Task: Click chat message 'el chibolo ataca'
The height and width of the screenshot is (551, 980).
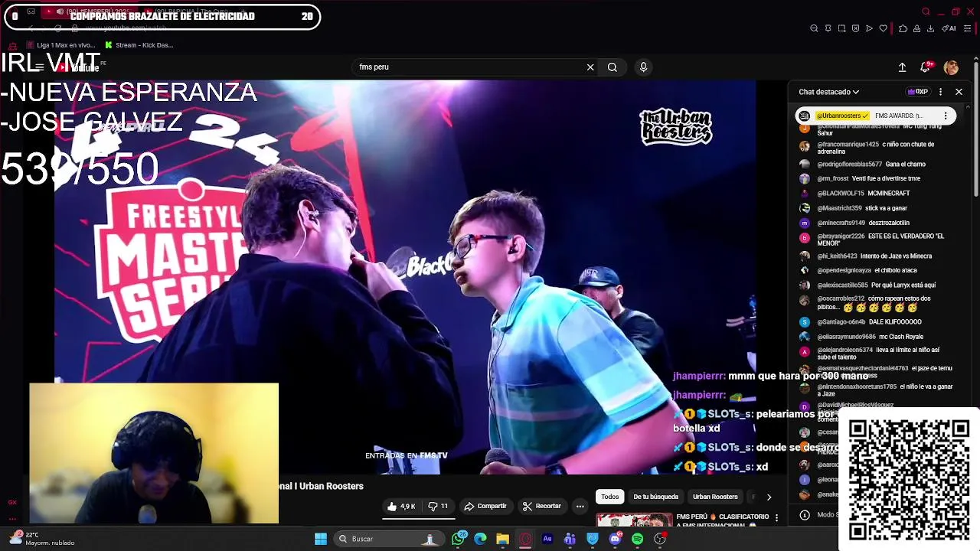Action: pos(896,270)
